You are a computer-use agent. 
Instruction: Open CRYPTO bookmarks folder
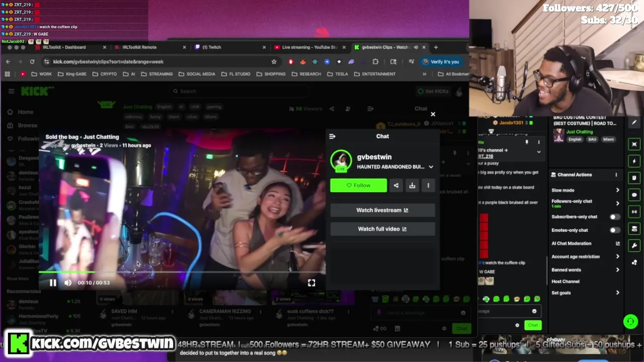[x=105, y=74]
